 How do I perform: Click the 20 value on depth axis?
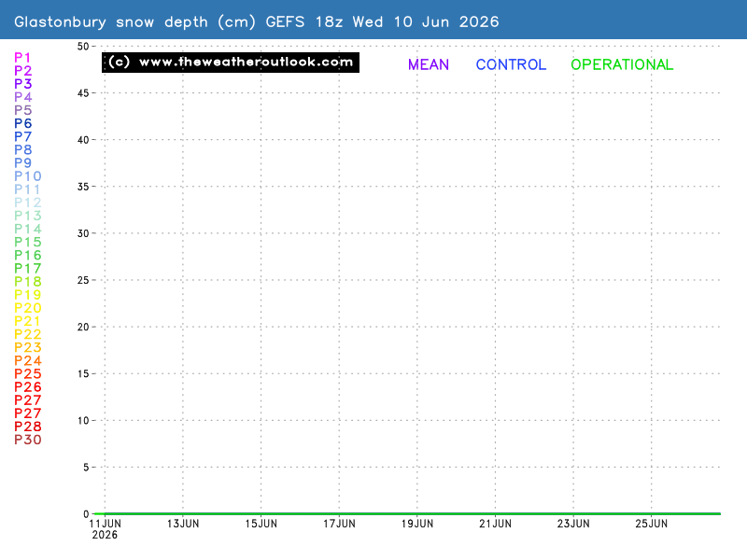pos(83,327)
